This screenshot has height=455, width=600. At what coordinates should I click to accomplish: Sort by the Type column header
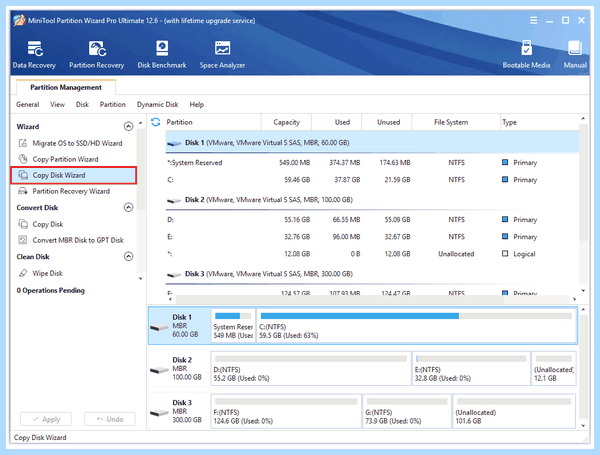(x=540, y=122)
